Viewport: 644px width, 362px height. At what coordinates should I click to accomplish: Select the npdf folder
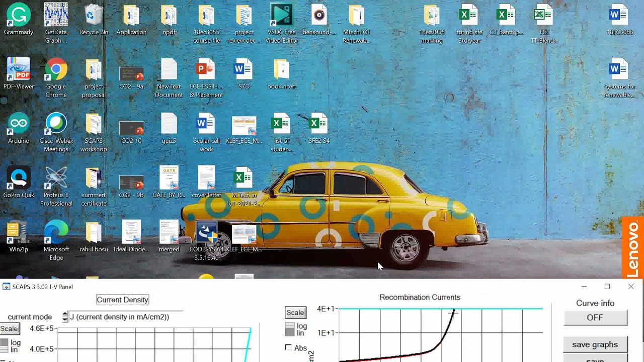click(169, 20)
